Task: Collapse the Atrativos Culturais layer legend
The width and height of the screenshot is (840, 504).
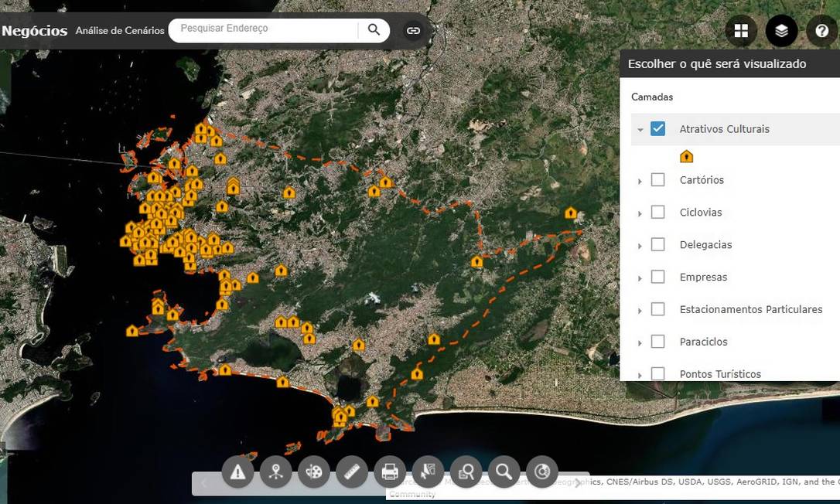Action: 640,130
